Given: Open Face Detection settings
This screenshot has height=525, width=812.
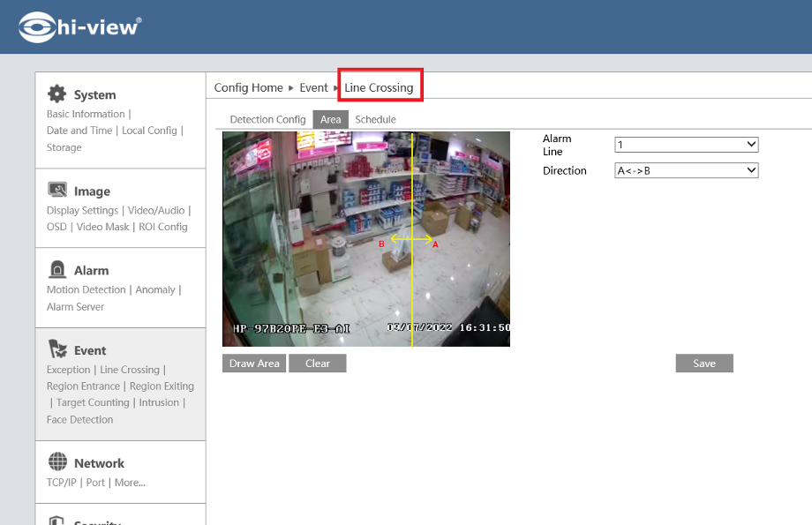Looking at the screenshot, I should click(79, 420).
